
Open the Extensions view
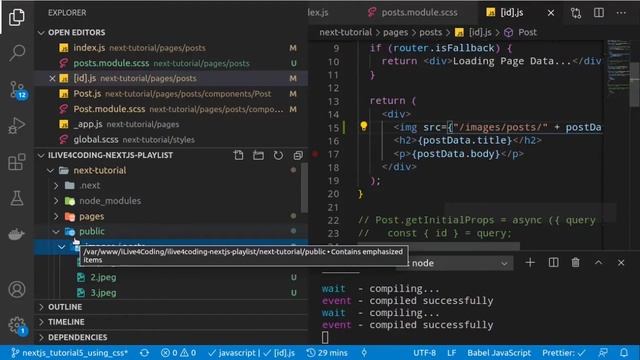pyautogui.click(x=17, y=162)
